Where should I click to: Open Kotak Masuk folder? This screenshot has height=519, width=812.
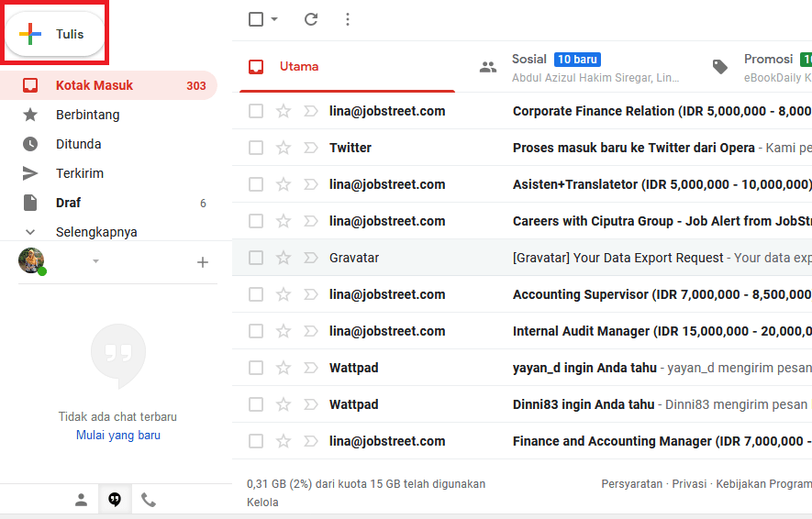(x=109, y=85)
